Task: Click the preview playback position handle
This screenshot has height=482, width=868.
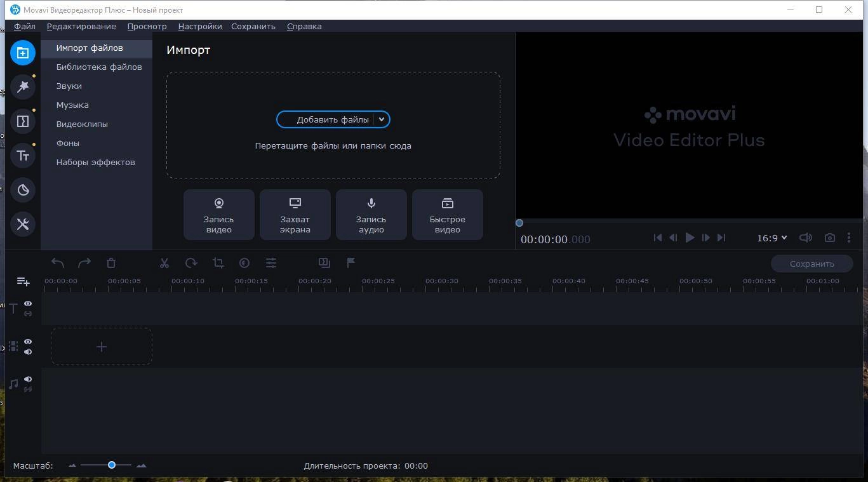Action: tap(519, 223)
